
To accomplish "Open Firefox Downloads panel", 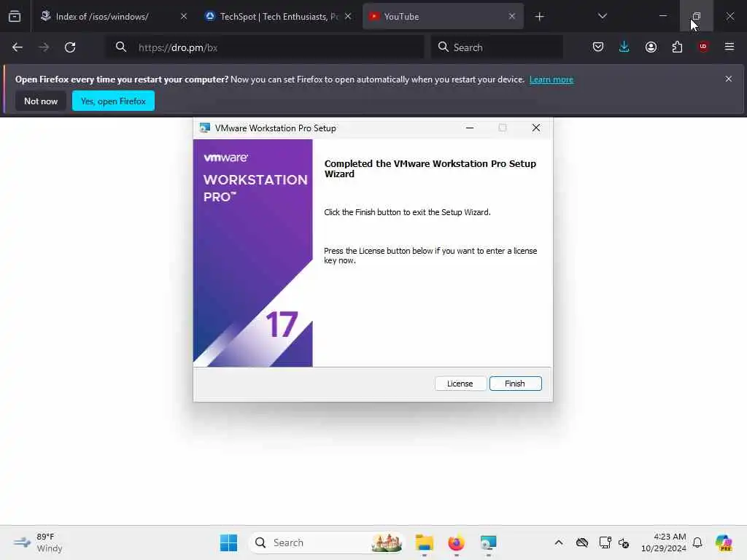I will coord(624,47).
